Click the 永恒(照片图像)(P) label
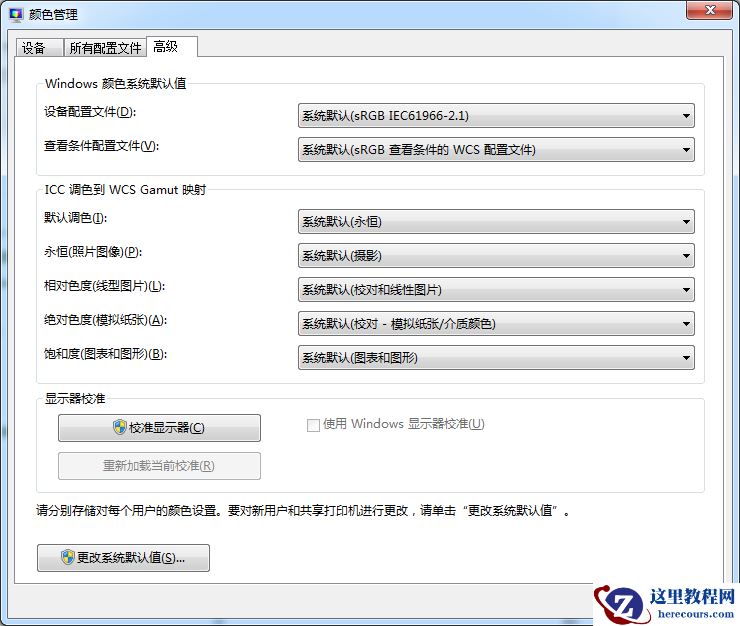This screenshot has height=626, width=740. 93,252
